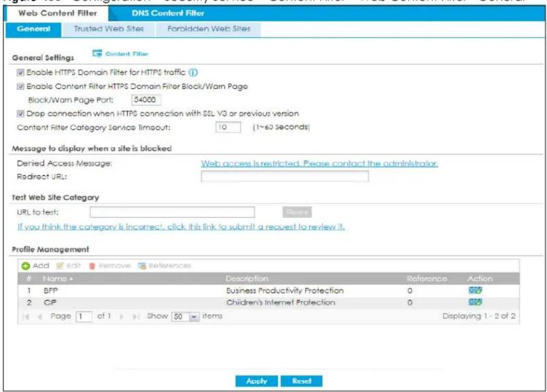Click the action icon in the BPP row

coord(475,290)
